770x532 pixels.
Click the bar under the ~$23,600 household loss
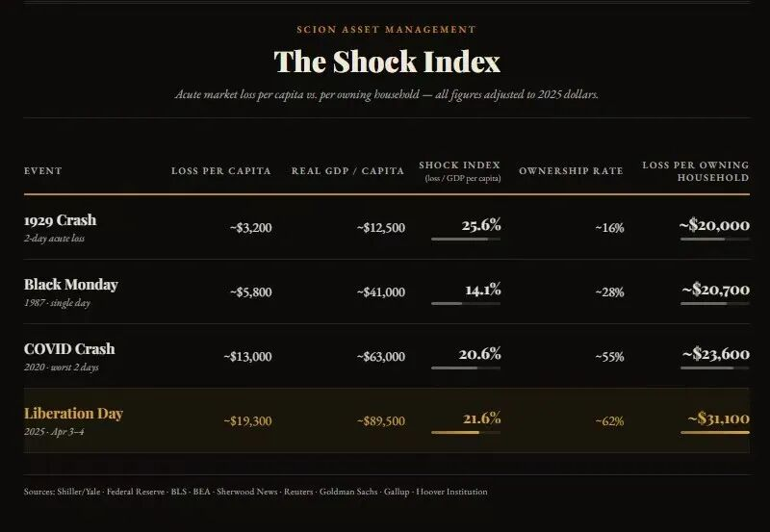tap(714, 367)
